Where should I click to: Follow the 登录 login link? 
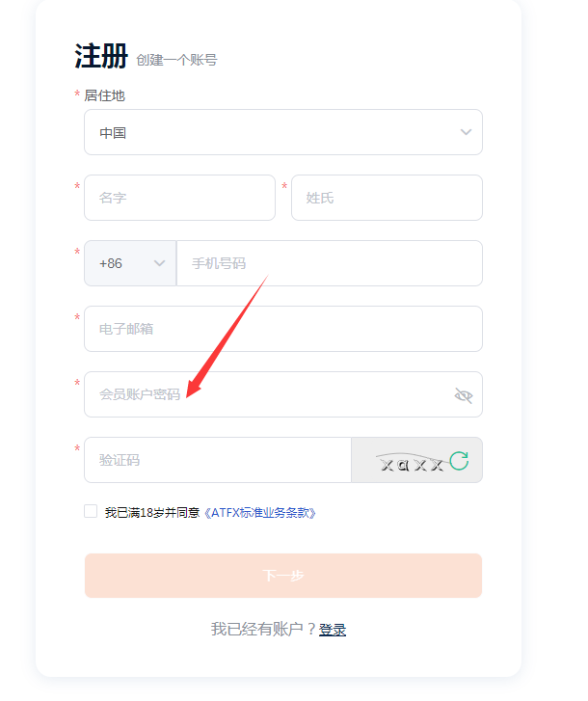[333, 630]
